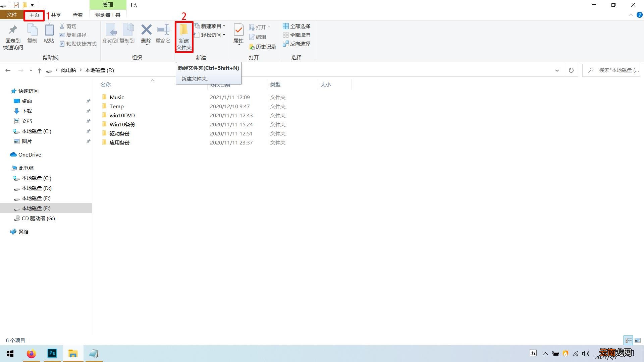Invert selection (反向选择)
The image size is (644, 362).
297,44
